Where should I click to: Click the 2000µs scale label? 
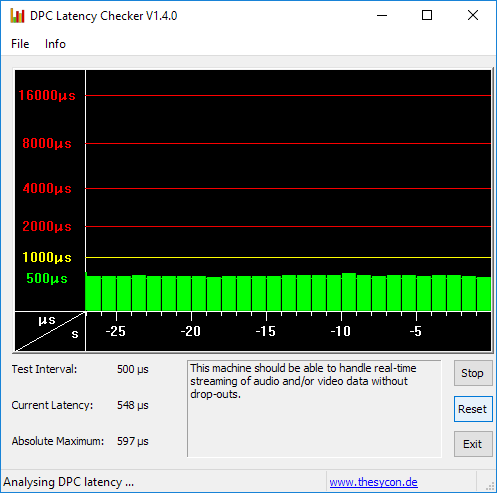[x=47, y=226]
